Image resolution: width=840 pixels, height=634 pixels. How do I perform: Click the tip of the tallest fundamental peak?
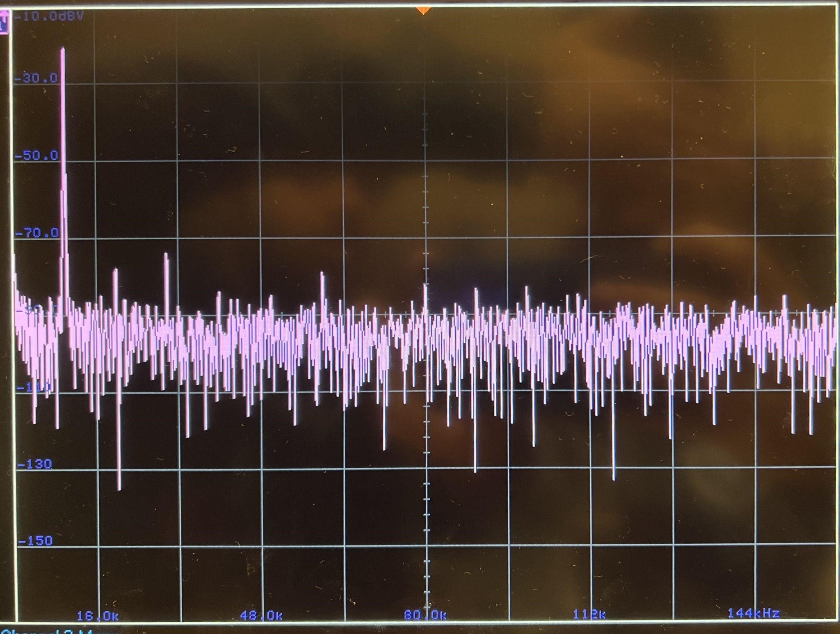pos(63,49)
